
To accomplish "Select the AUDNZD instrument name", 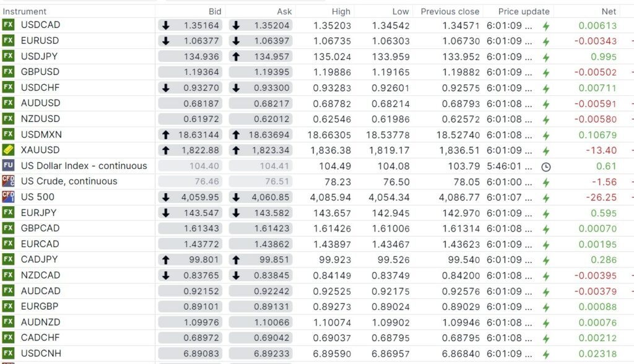I will (x=40, y=321).
